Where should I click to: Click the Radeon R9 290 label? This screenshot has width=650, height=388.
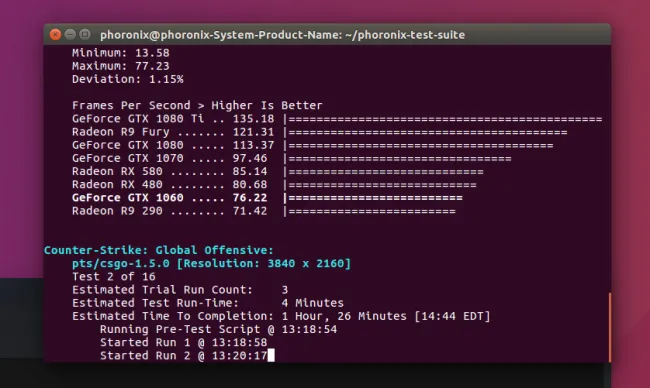click(117, 211)
